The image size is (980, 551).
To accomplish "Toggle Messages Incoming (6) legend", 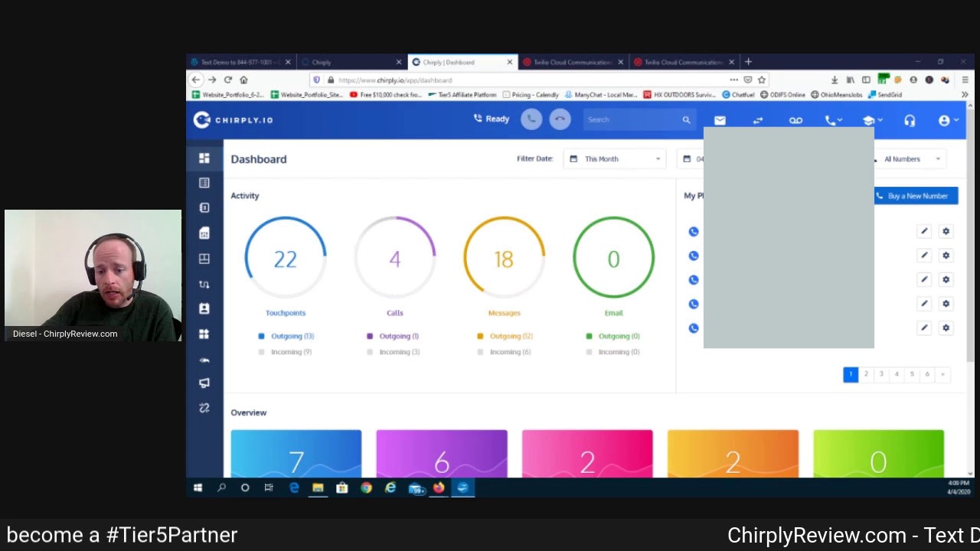I will coord(504,352).
